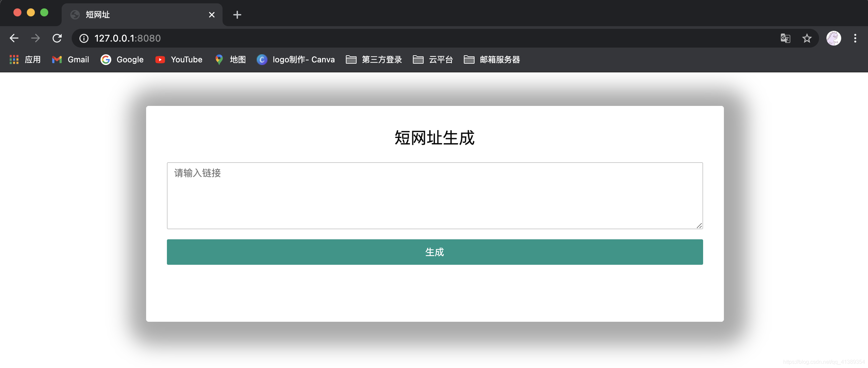Click the browser forward arrow
The height and width of the screenshot is (368, 868).
click(36, 38)
